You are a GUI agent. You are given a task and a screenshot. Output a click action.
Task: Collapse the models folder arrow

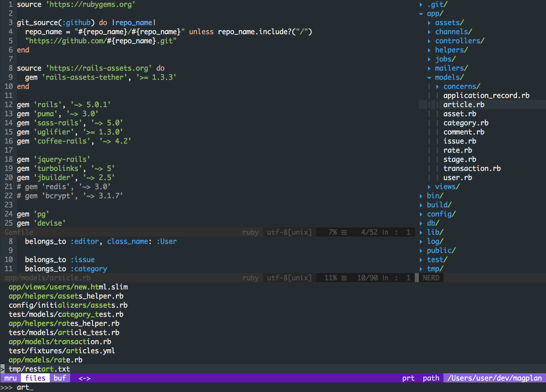pyautogui.click(x=429, y=77)
